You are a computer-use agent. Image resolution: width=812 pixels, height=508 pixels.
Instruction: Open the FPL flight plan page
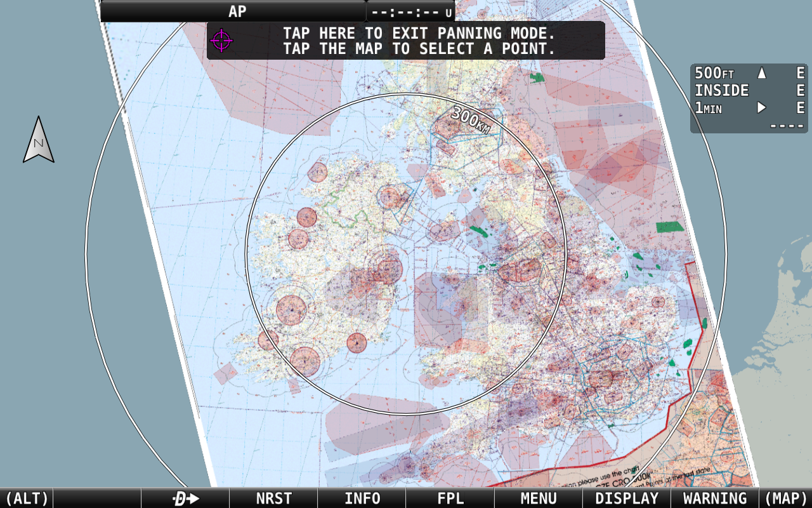(450, 498)
